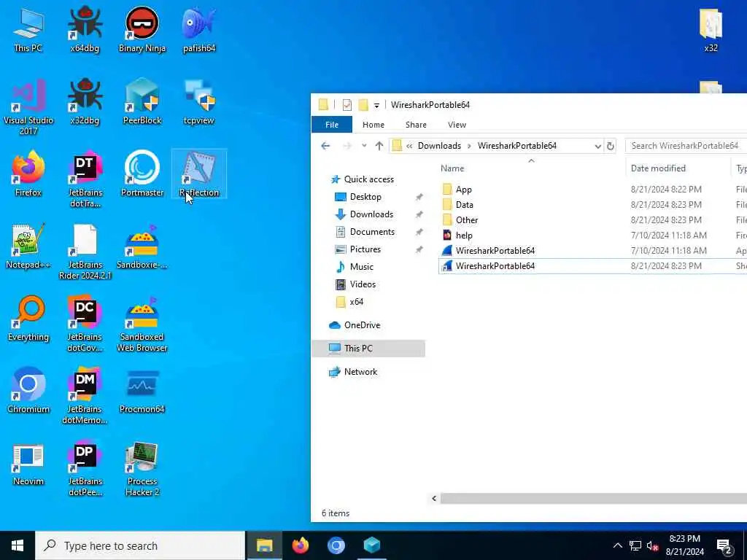Go back with the Explorer back arrow

[x=325, y=146]
